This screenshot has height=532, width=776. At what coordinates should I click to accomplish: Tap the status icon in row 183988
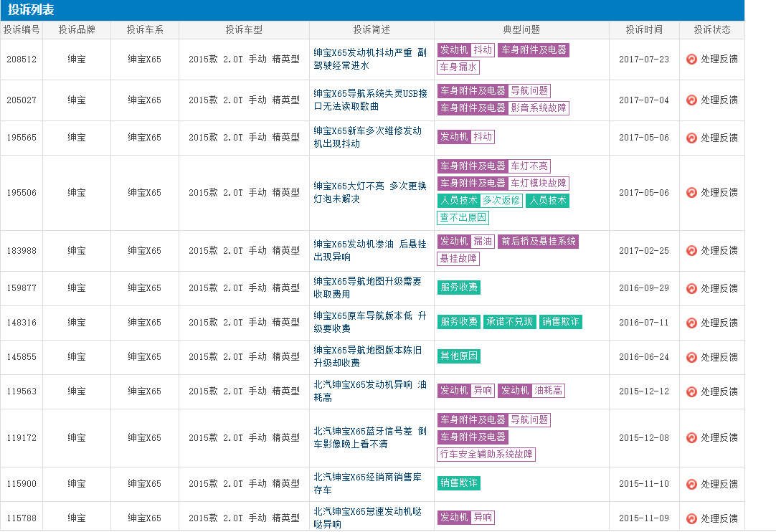pos(691,251)
